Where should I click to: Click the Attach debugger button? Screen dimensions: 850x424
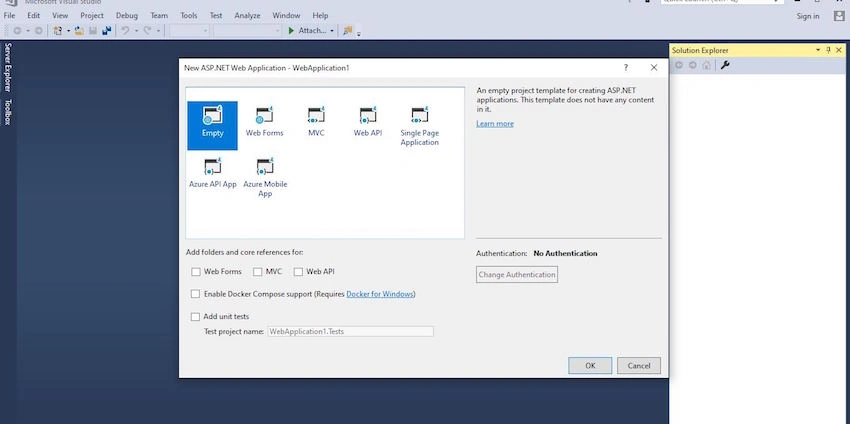pyautogui.click(x=307, y=31)
